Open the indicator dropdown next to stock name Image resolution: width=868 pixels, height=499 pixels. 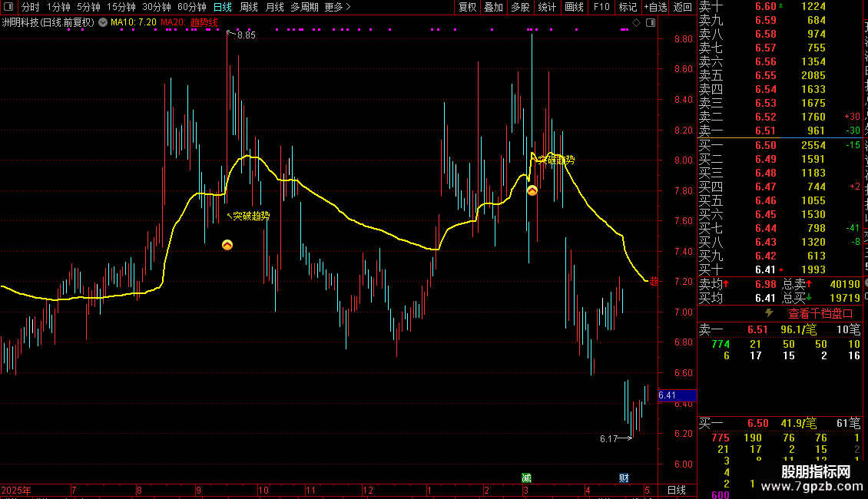(103, 23)
